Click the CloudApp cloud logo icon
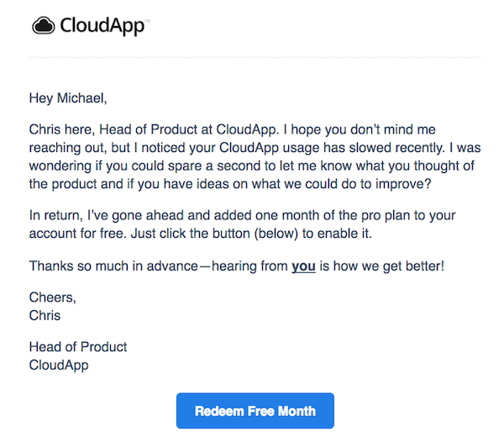Viewport: 504px width, 447px height. click(x=44, y=25)
